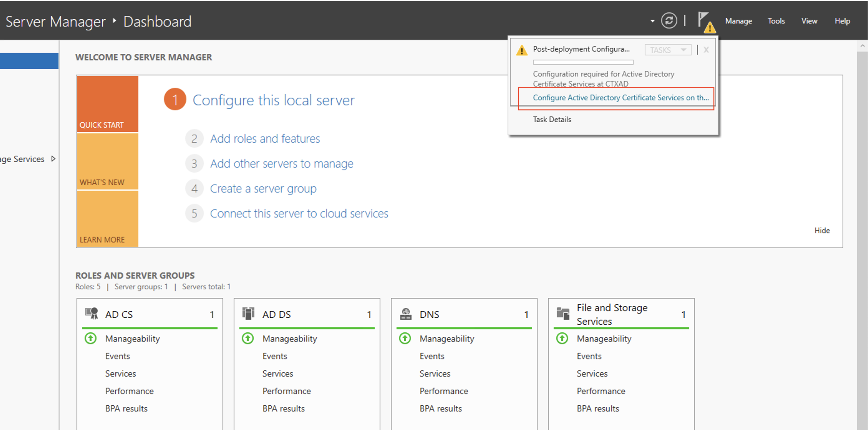868x430 pixels.
Task: Click Add roles and features
Action: point(265,138)
